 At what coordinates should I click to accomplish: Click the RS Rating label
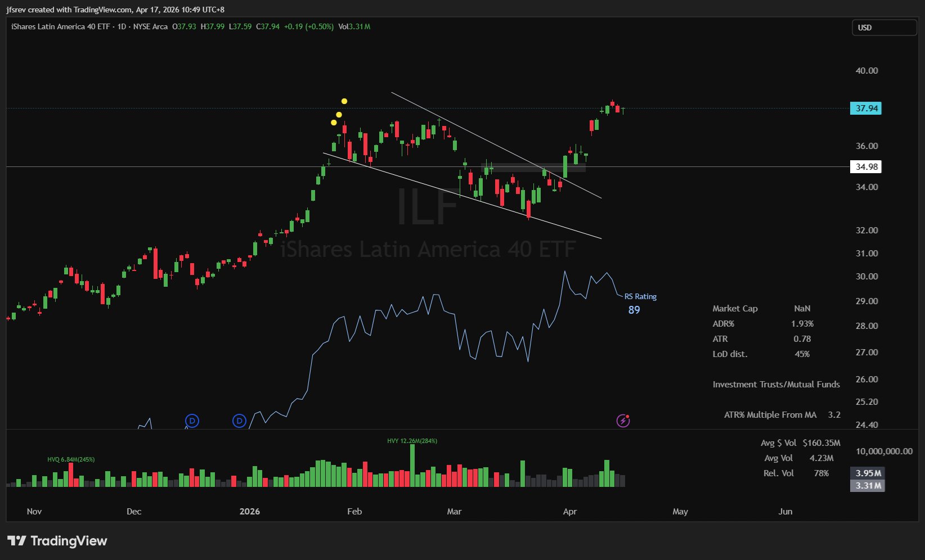coord(640,296)
